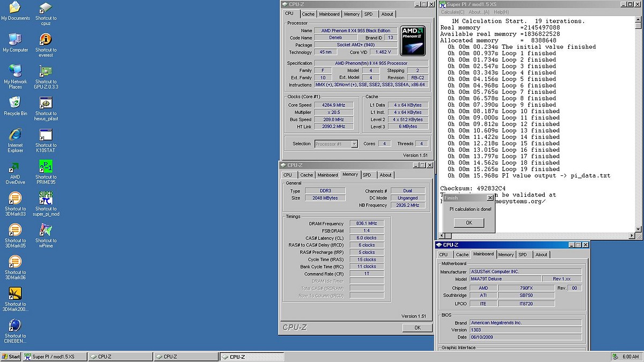Click Southbridge SB750 field
This screenshot has width=644, height=362.
[x=525, y=295]
